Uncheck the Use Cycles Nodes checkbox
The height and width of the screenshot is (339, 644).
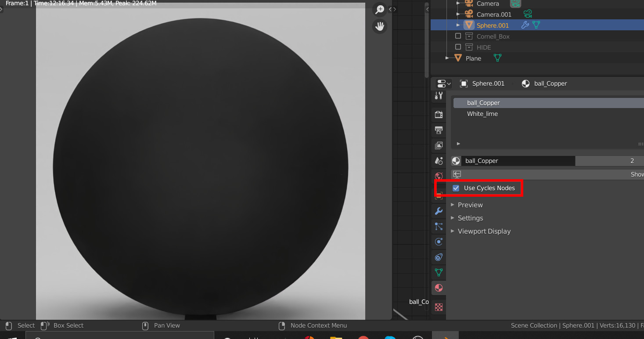coord(456,188)
